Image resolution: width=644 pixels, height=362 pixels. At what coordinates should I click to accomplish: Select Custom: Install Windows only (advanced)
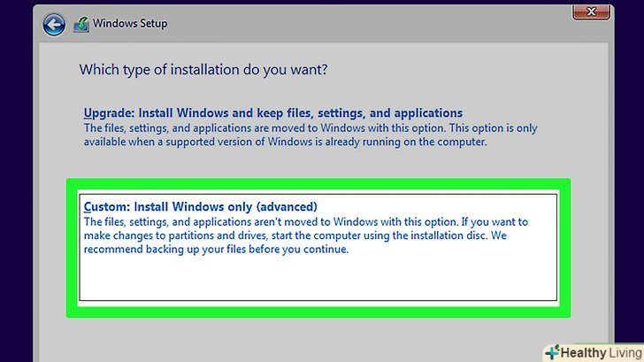(x=200, y=206)
